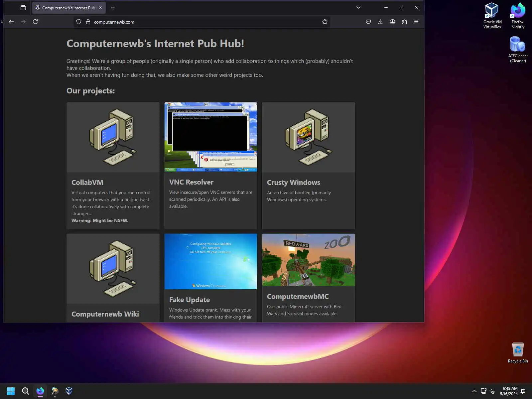Click the 'Warning: Might be NSFW.' text

click(x=100, y=220)
